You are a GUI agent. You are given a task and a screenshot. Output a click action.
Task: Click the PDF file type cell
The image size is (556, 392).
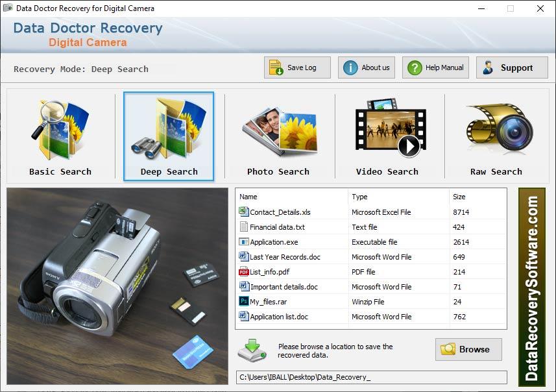coord(363,272)
